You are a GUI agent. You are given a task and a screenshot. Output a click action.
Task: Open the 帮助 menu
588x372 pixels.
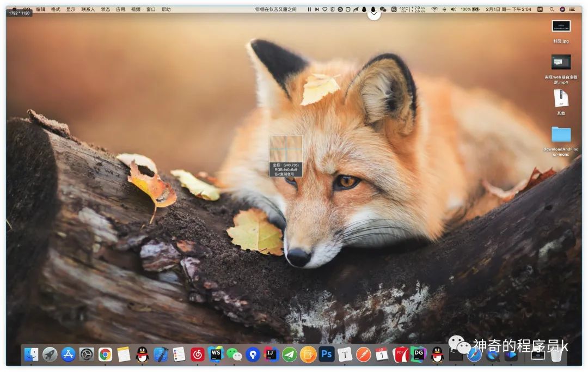(166, 9)
